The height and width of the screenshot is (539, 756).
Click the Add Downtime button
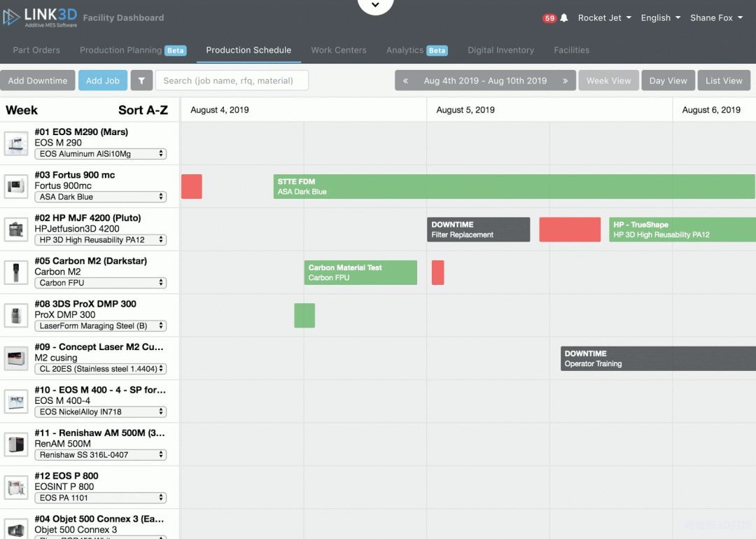tap(38, 80)
